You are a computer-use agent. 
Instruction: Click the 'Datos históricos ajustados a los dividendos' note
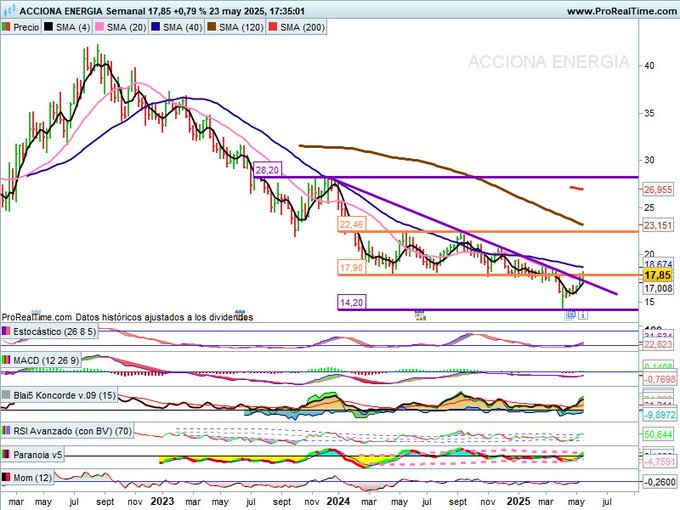pos(164,317)
